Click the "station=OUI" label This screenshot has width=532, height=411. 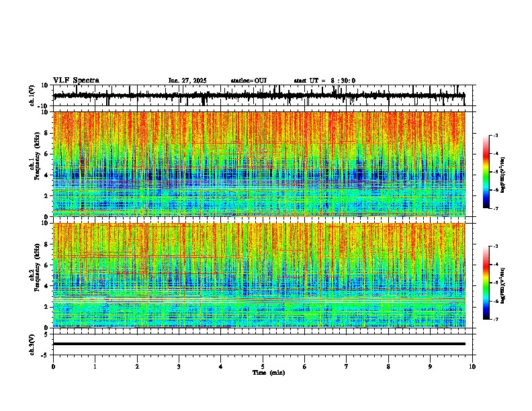pyautogui.click(x=249, y=81)
